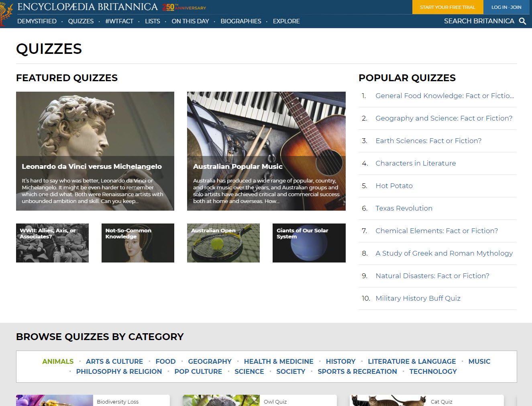Select the Sports & Recreation category

pyautogui.click(x=357, y=371)
